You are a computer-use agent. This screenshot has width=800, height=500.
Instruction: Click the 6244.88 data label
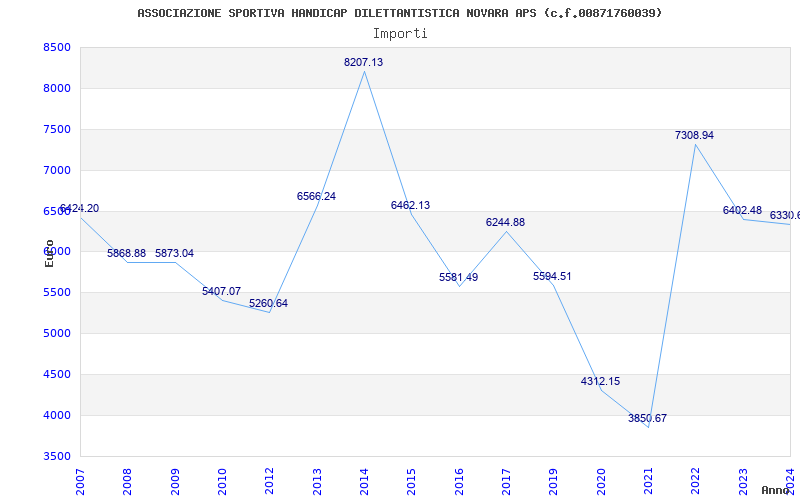(x=505, y=222)
